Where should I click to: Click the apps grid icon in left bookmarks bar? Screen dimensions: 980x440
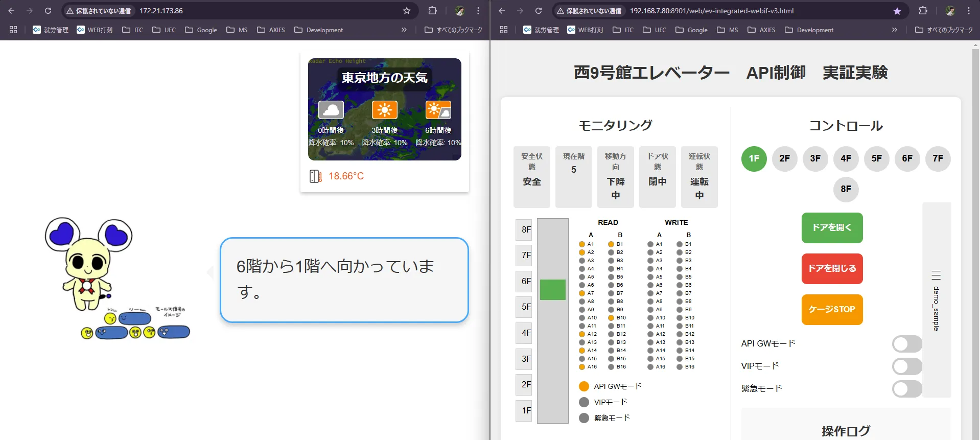pos(13,30)
